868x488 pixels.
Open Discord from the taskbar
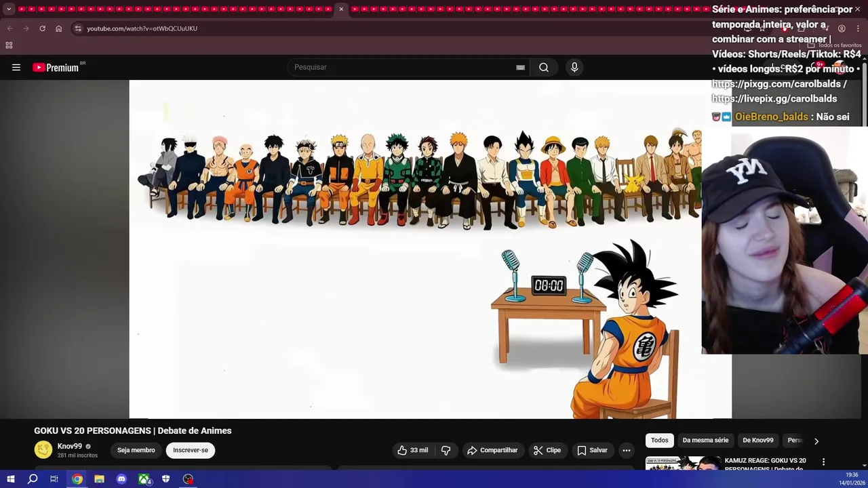tap(121, 479)
